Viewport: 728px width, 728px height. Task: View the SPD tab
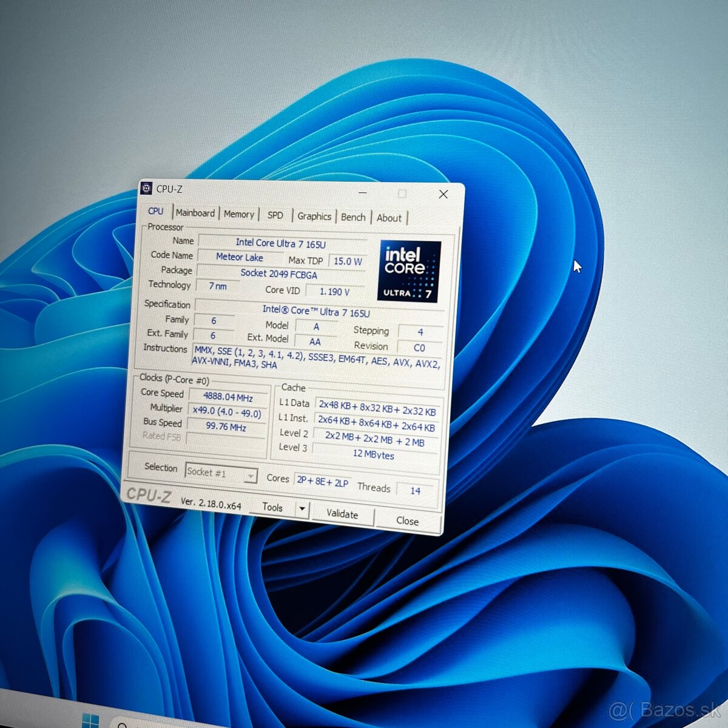275,215
